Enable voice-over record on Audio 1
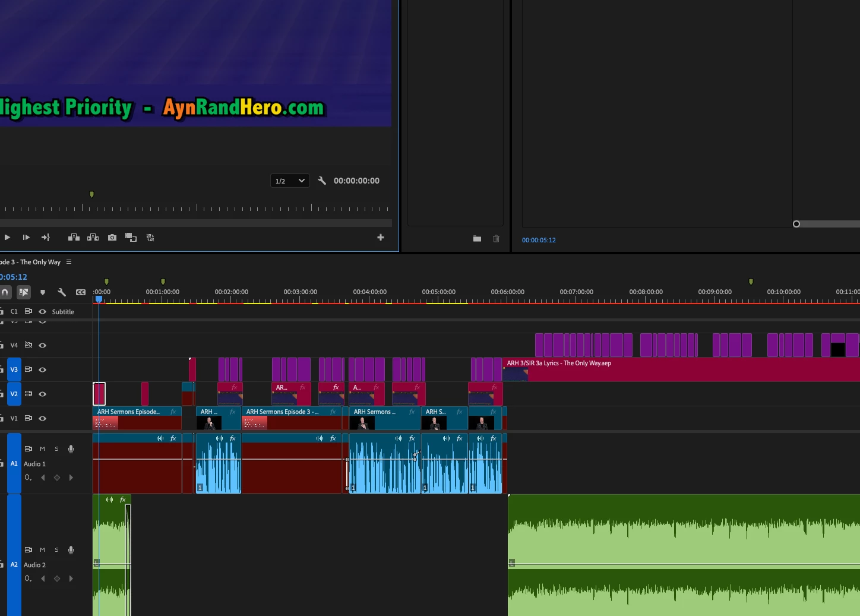 point(71,449)
